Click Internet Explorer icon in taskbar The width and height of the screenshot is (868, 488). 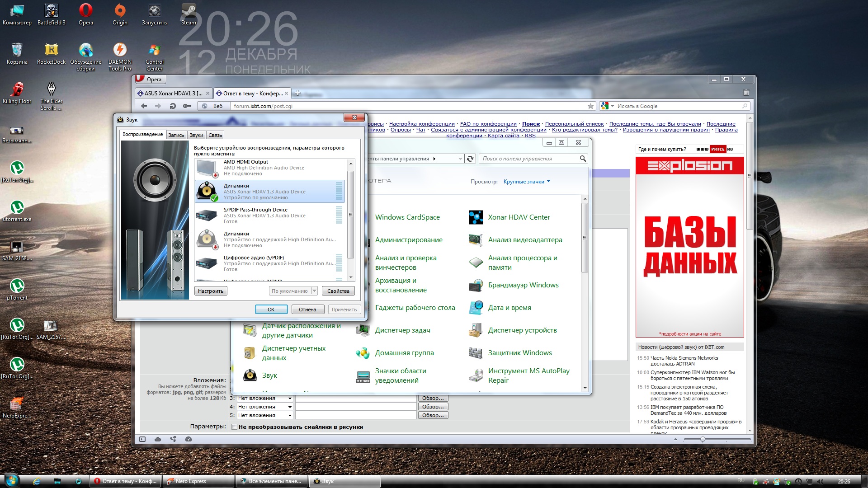37,481
